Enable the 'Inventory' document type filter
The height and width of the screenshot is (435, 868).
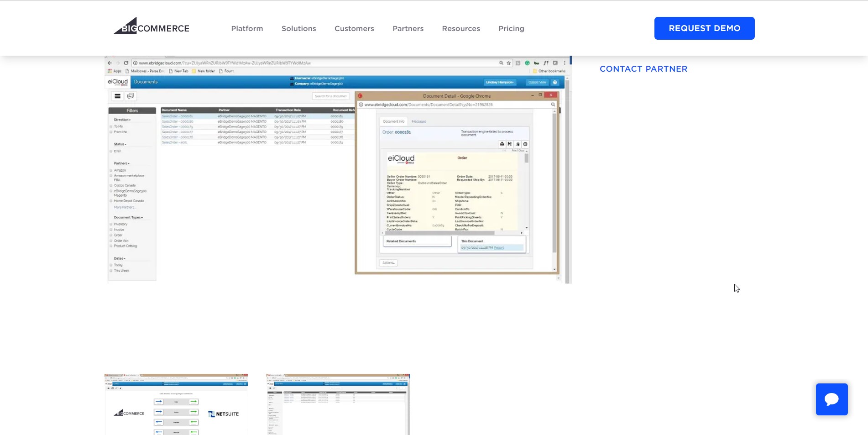pyautogui.click(x=111, y=224)
